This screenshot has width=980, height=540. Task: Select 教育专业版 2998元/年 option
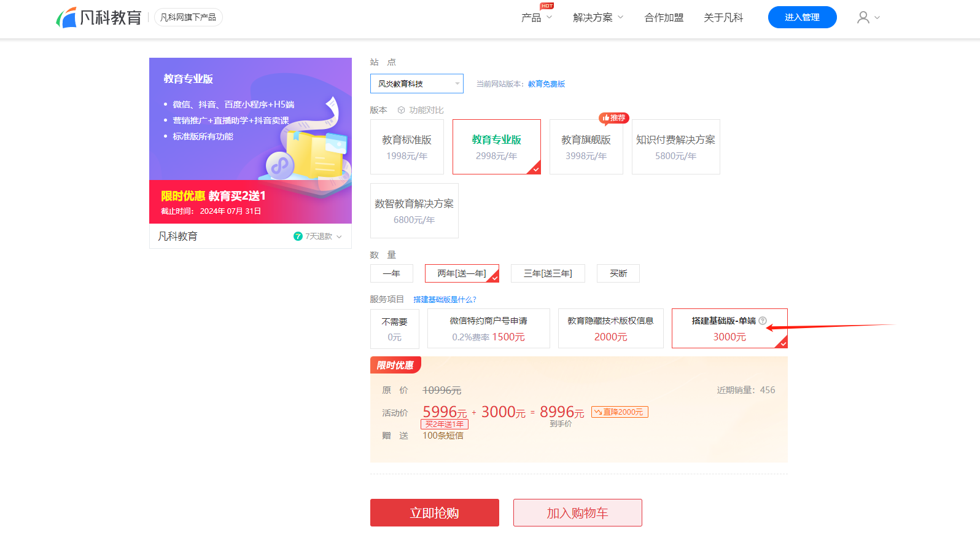(497, 147)
